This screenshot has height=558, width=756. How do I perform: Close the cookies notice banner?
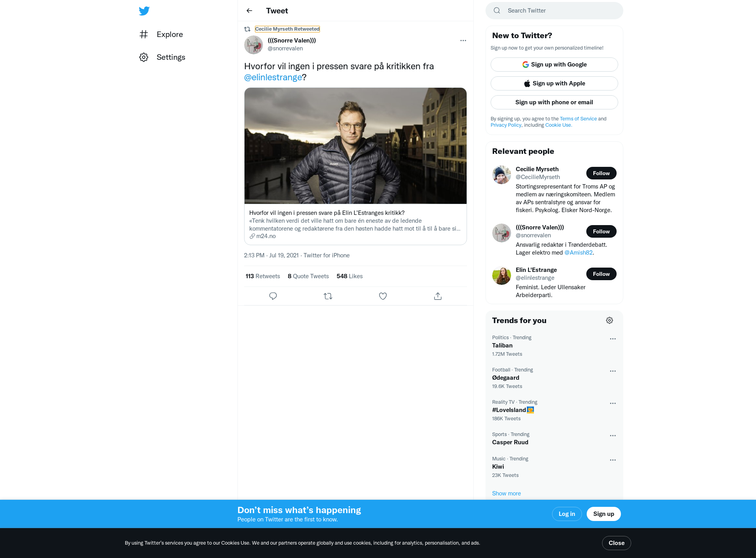tap(616, 543)
